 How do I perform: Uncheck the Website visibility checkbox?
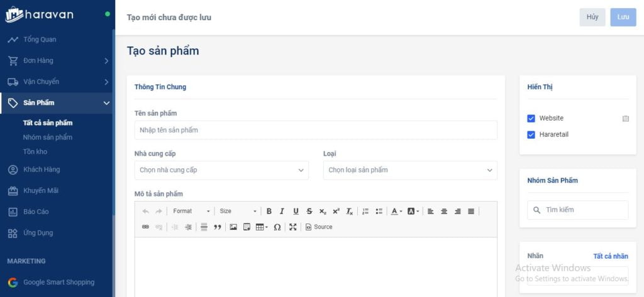[x=531, y=118]
